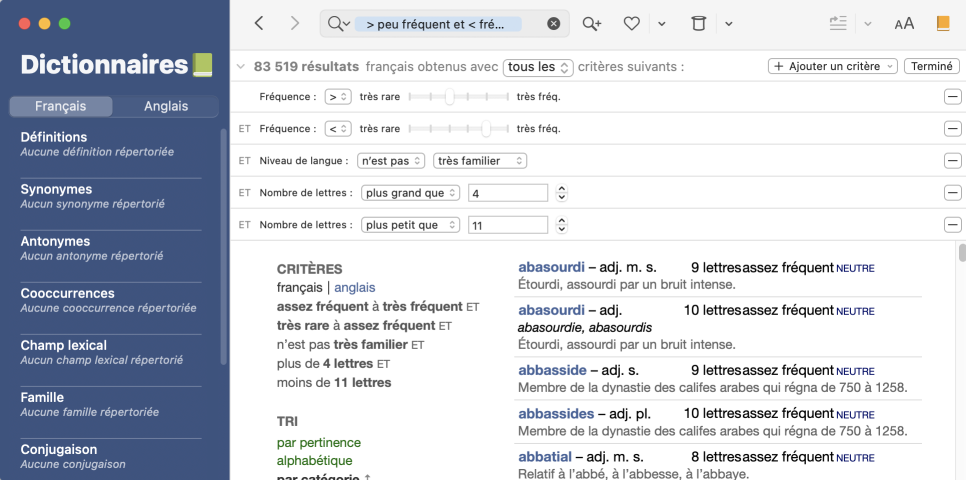Click the AA text size icon
Viewport: 966px width, 480px height.
pyautogui.click(x=904, y=24)
